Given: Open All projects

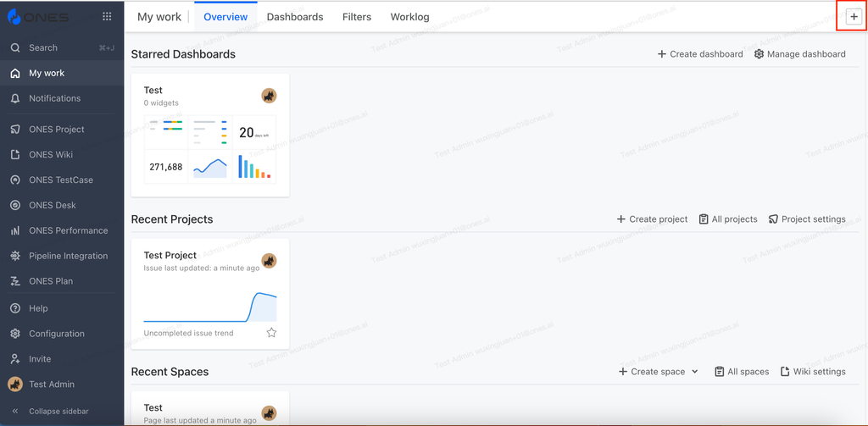Looking at the screenshot, I should pyautogui.click(x=728, y=219).
